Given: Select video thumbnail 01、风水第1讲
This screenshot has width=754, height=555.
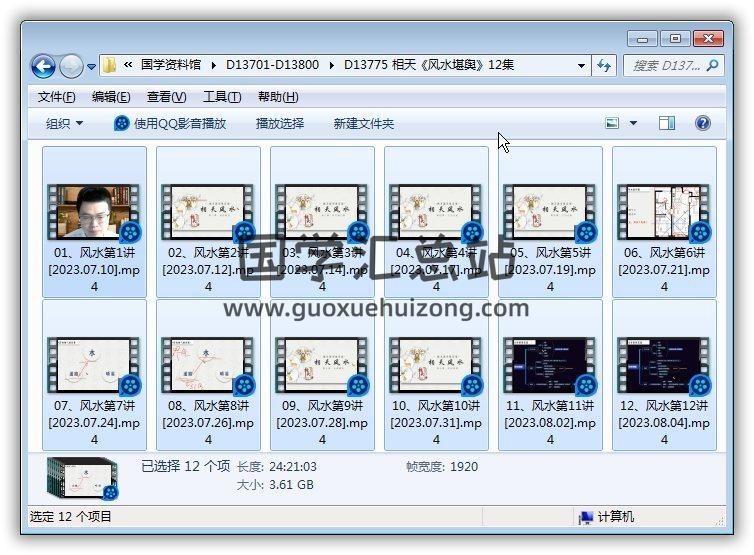Looking at the screenshot, I should 94,212.
